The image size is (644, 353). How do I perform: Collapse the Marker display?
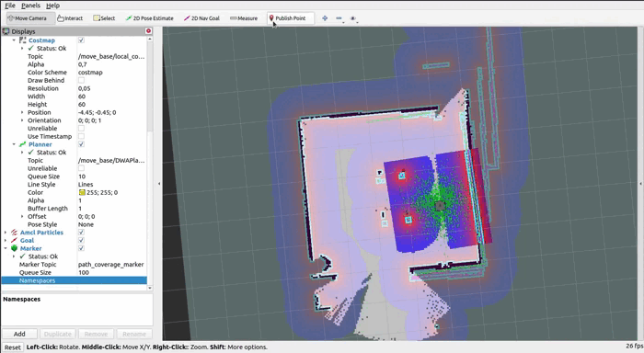(6, 248)
